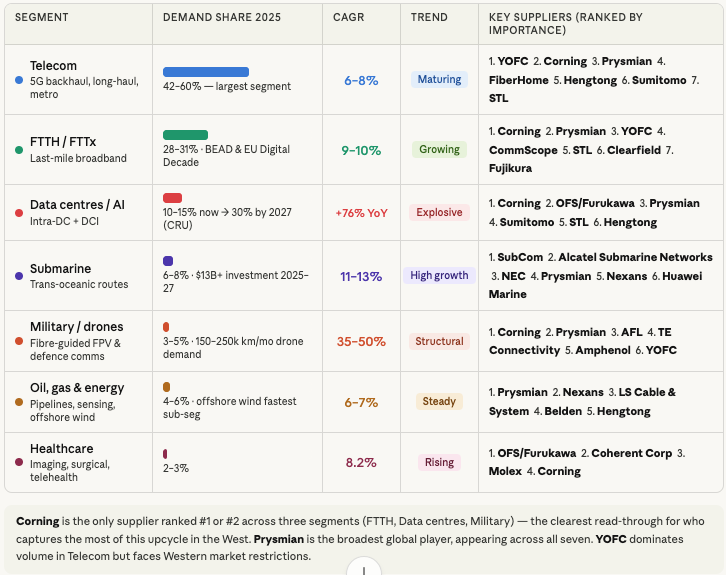Click OFS/Furukawa in Data centres suppliers
The width and height of the screenshot is (726, 575).
point(595,203)
